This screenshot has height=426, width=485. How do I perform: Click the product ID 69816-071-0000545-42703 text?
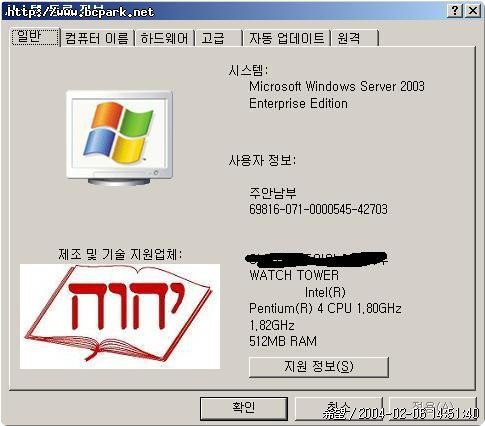pos(318,209)
